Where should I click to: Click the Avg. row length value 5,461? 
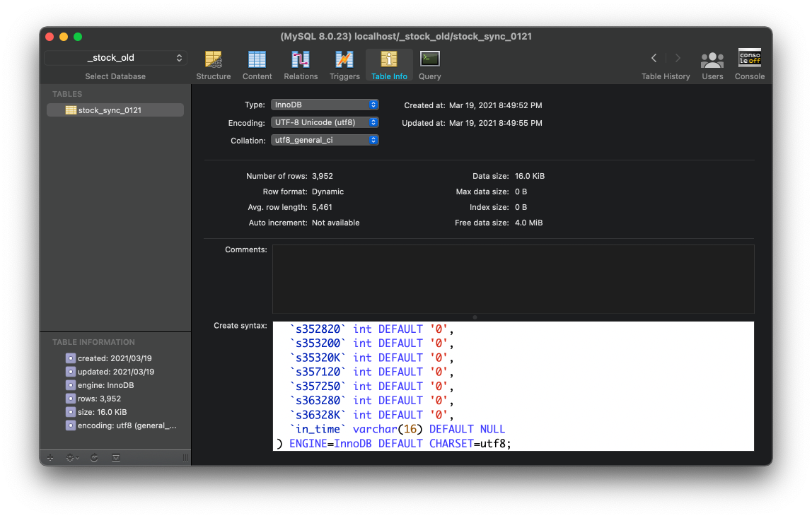click(322, 207)
